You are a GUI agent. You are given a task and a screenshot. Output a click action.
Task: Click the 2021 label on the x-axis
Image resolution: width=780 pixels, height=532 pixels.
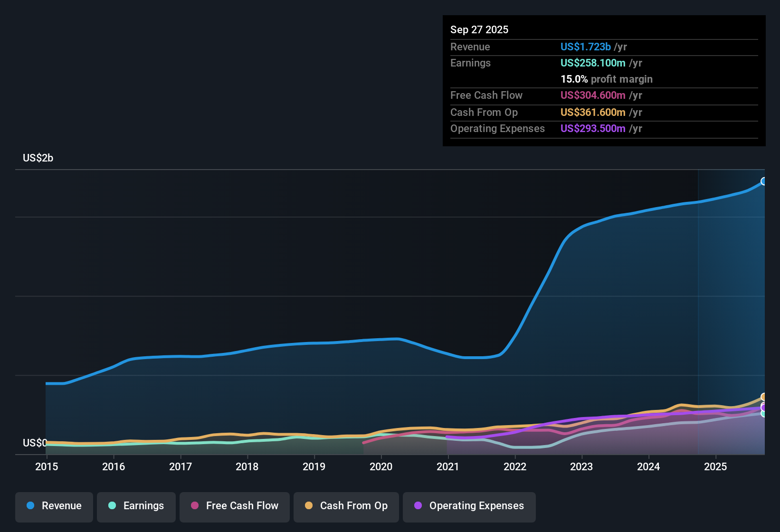[448, 467]
